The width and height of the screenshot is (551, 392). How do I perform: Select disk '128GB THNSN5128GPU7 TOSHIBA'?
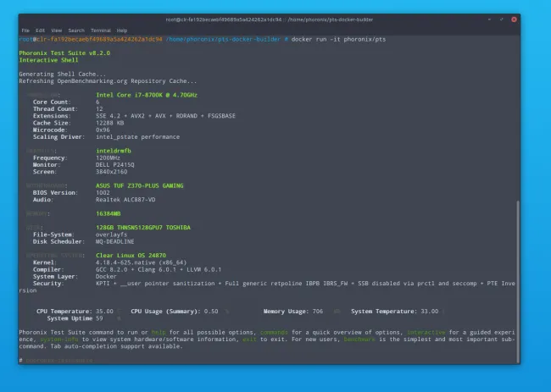143,228
